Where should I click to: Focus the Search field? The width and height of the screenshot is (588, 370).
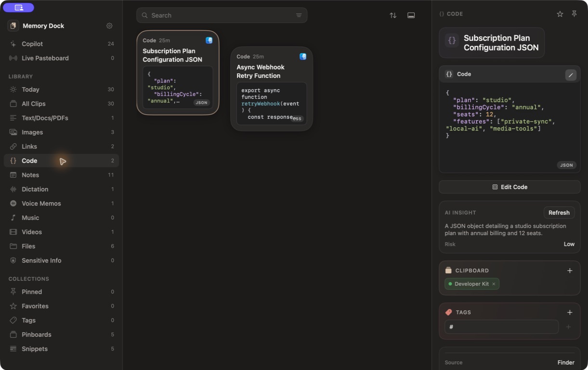222,15
